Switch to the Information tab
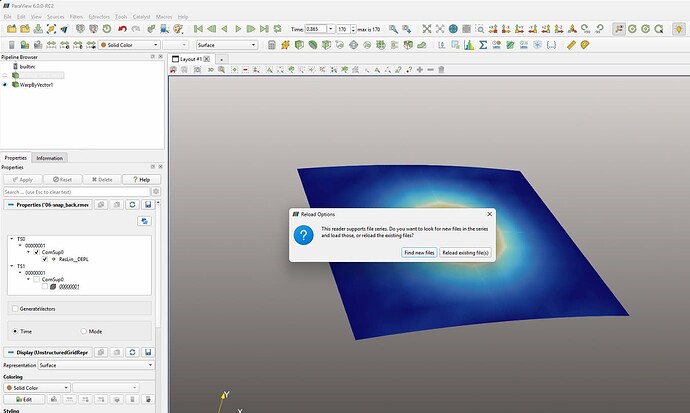Screen dimensions: 690x413 (x=49, y=158)
